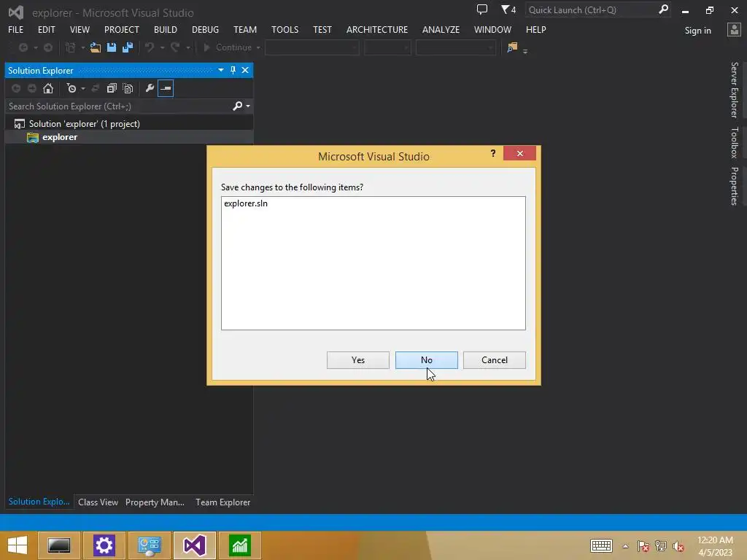Open the Server Explorer side tab
Viewport: 747px width, 560px height.
734,90
